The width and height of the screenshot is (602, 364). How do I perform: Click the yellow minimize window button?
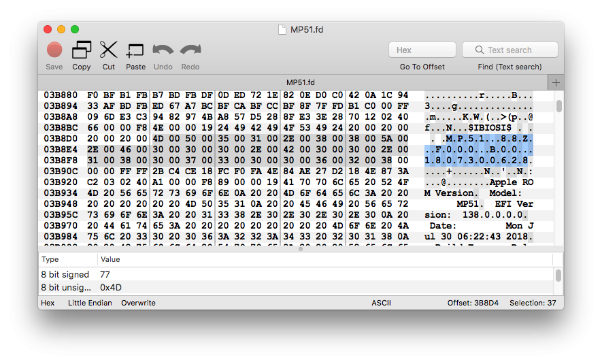pos(61,29)
